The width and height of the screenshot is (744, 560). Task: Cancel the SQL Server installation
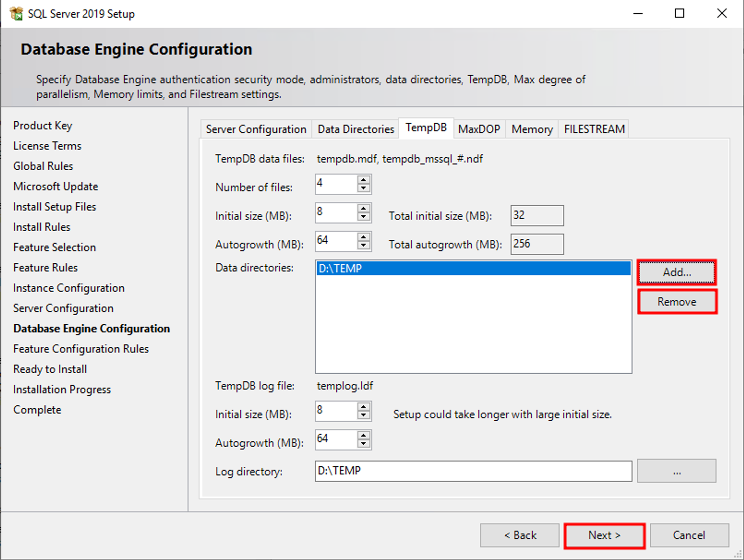click(x=689, y=535)
